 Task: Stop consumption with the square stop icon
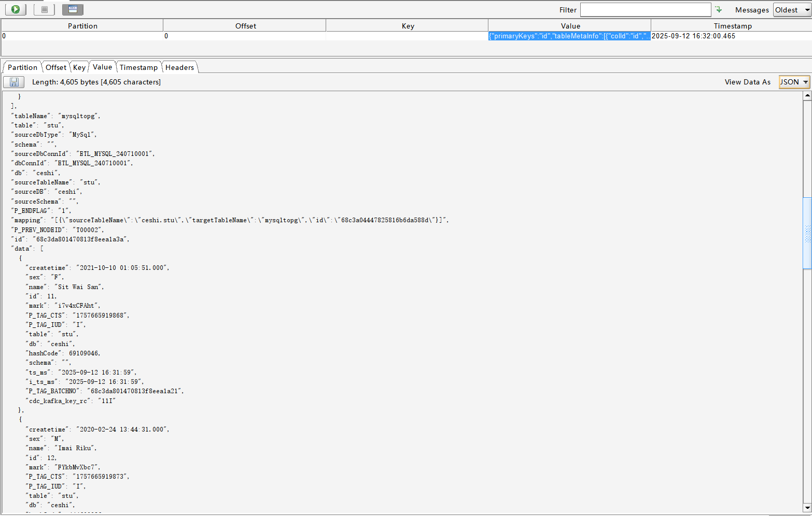(x=44, y=9)
